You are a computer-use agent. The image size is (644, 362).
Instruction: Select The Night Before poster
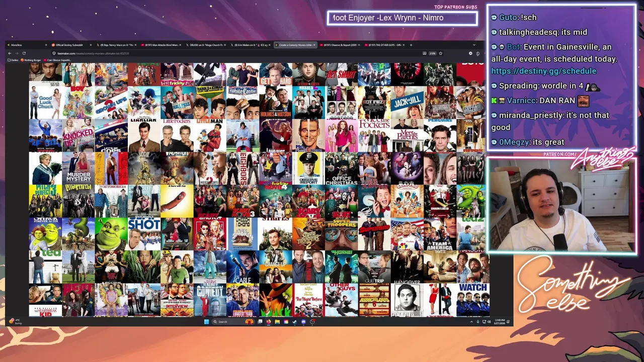point(308,301)
